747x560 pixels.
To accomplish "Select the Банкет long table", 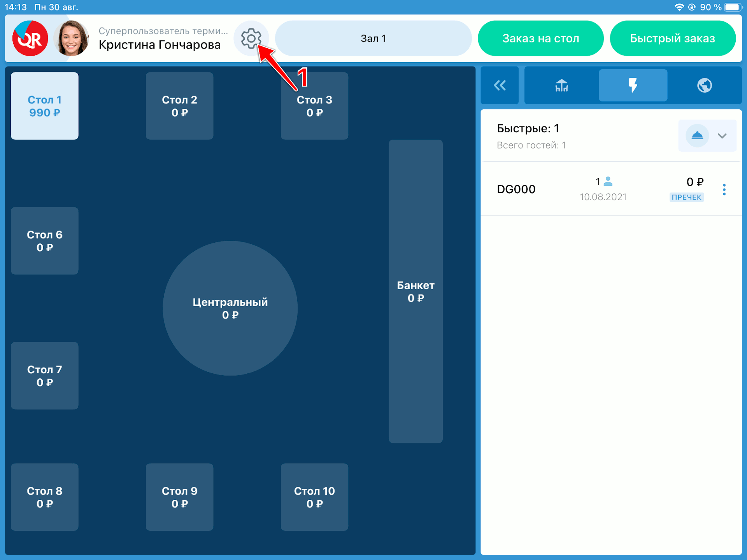I will click(416, 291).
